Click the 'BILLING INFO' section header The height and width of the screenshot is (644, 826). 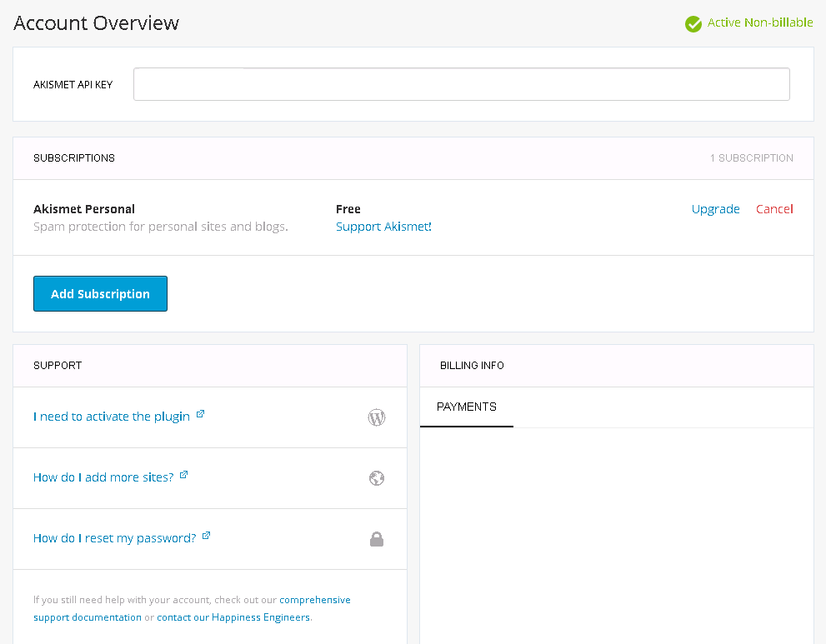click(472, 366)
